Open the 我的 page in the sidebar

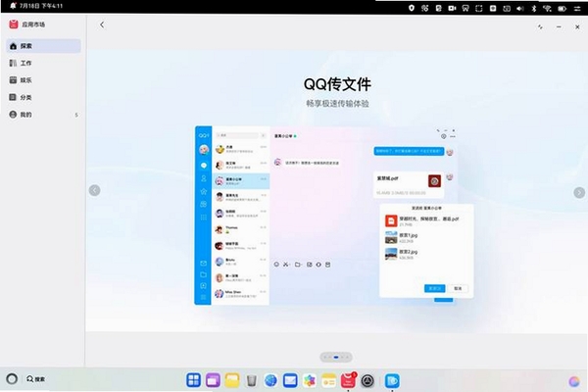click(x=43, y=115)
